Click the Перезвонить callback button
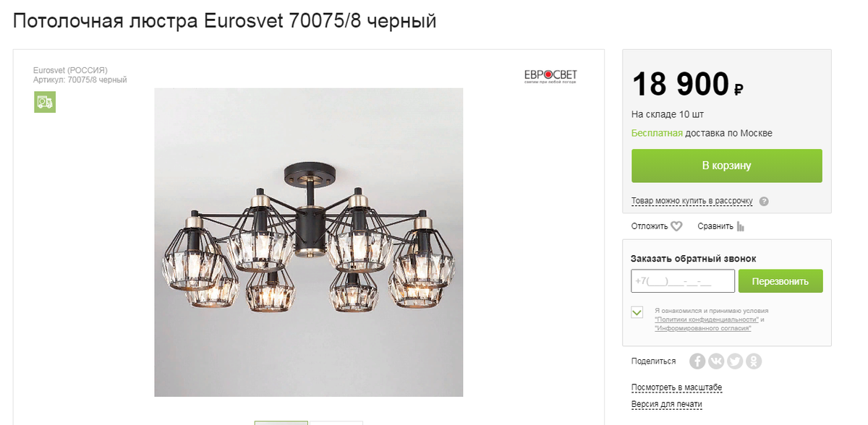868x425 pixels. click(780, 281)
